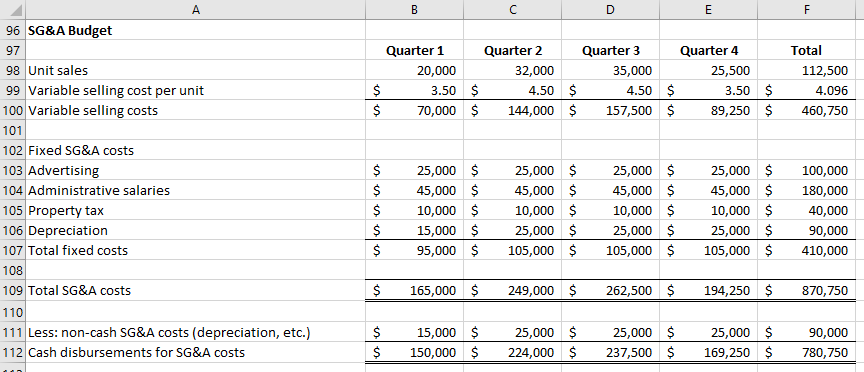This screenshot has height=372, width=864.
Task: Select Advertising total 100,000 cell
Action: point(806,170)
